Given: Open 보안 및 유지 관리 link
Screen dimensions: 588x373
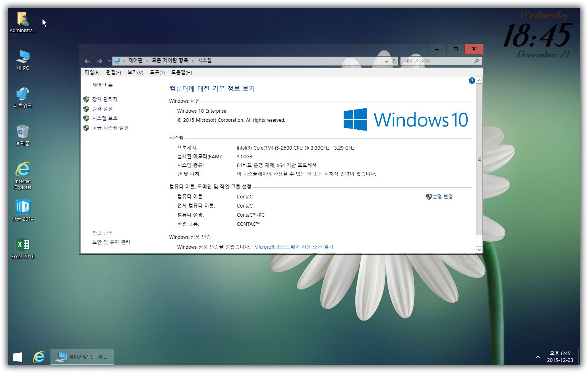Looking at the screenshot, I should coord(111,242).
